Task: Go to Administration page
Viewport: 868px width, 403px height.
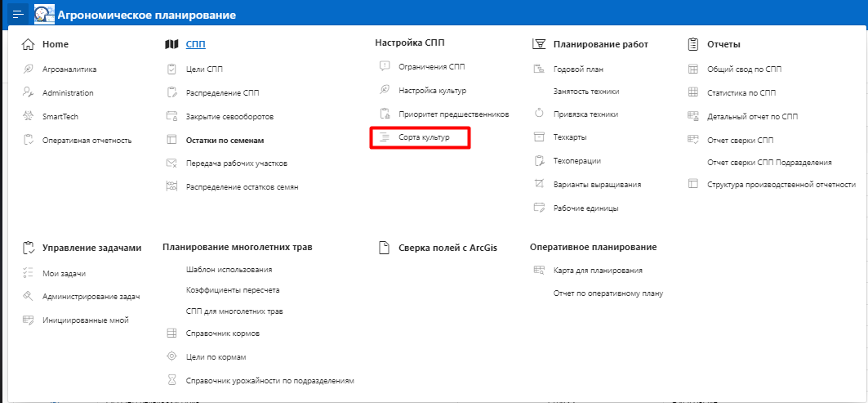Action: (68, 93)
